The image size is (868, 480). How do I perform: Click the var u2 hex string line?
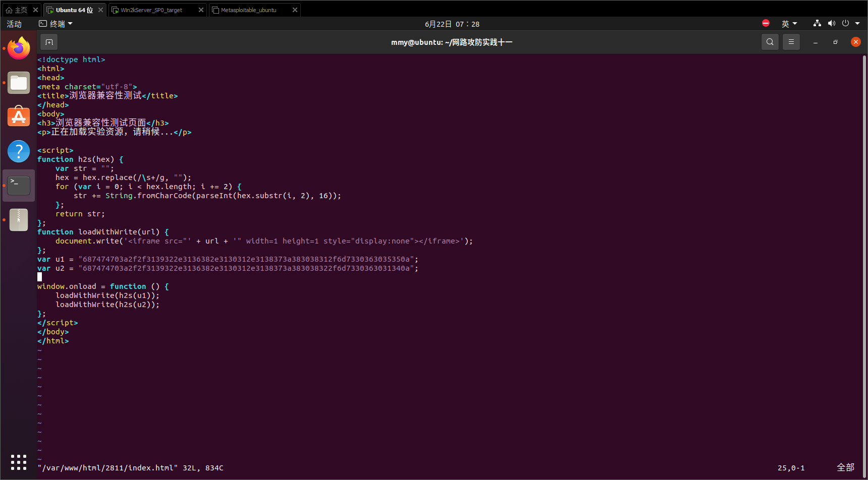[x=228, y=268]
